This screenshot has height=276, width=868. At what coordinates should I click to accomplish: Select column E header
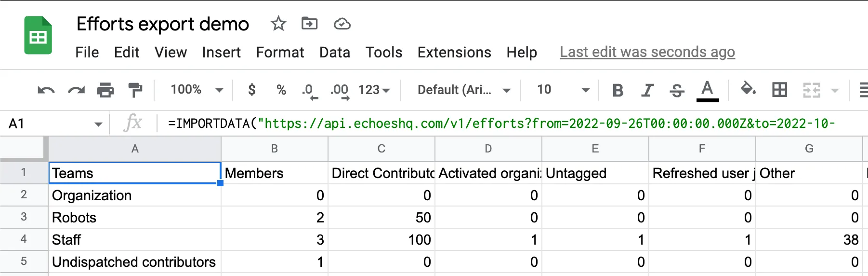point(595,149)
